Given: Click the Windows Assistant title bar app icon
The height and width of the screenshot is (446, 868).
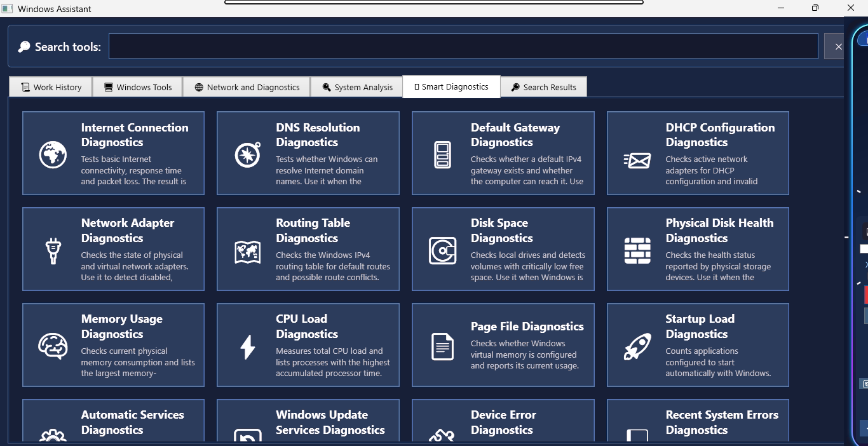Looking at the screenshot, I should pyautogui.click(x=7, y=8).
